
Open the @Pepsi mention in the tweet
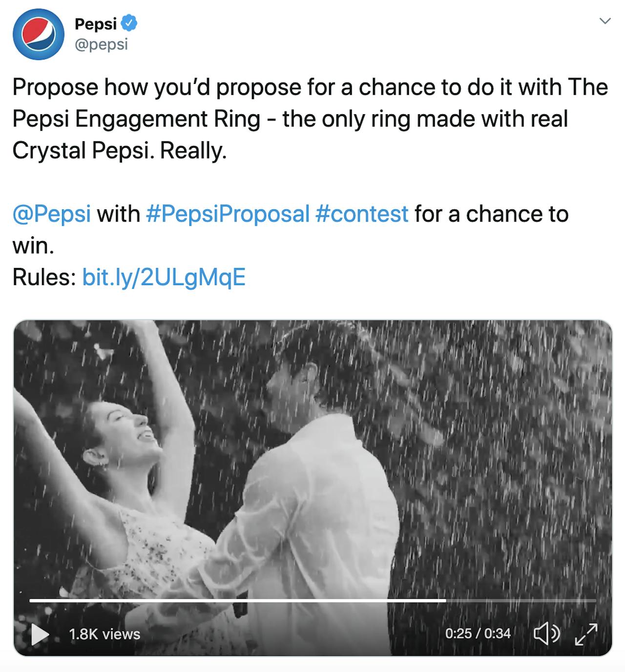tap(52, 214)
